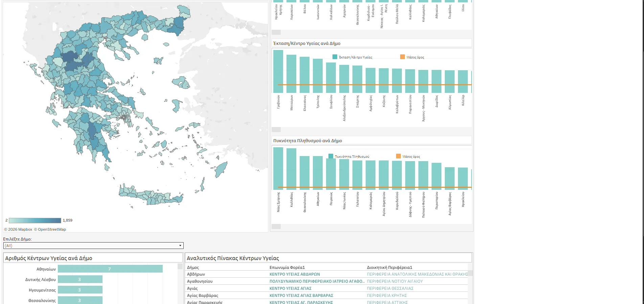Click the top bar chart's horizontal scrollbar thumb

276,32
